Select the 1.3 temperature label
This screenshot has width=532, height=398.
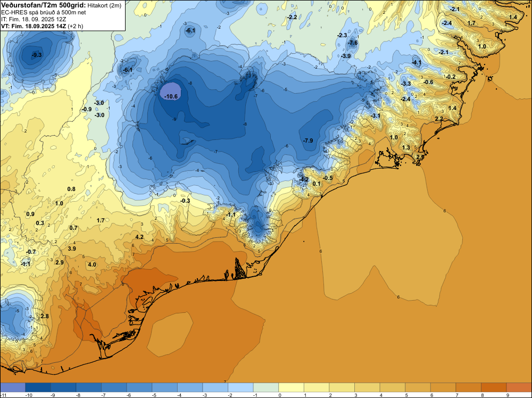tap(406, 147)
